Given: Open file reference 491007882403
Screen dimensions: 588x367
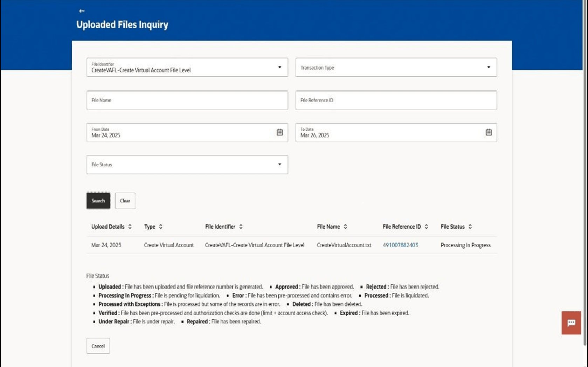Looking at the screenshot, I should (400, 245).
